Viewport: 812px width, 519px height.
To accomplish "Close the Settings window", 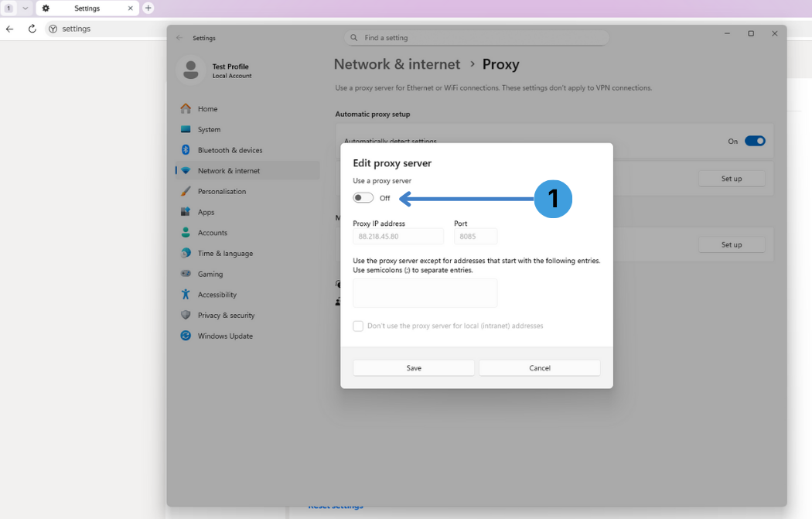I will [x=775, y=34].
